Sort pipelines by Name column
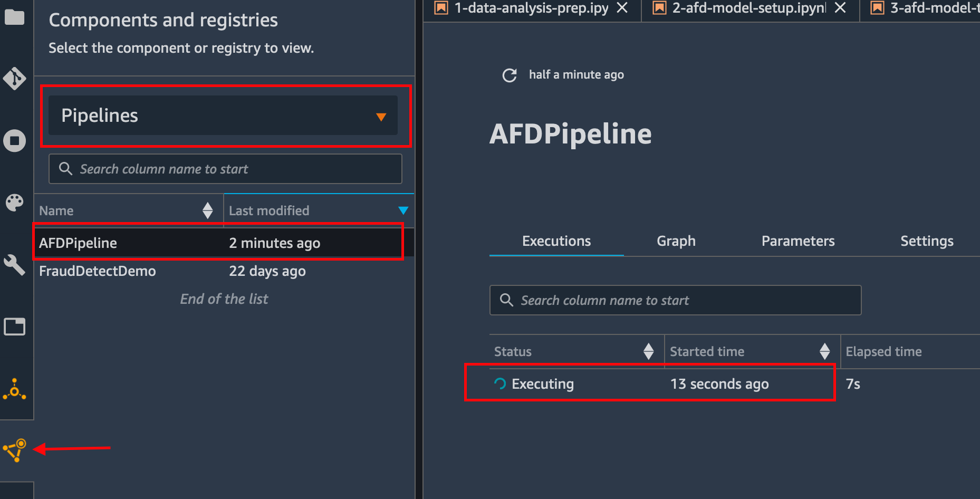The height and width of the screenshot is (499, 980). 207,210
